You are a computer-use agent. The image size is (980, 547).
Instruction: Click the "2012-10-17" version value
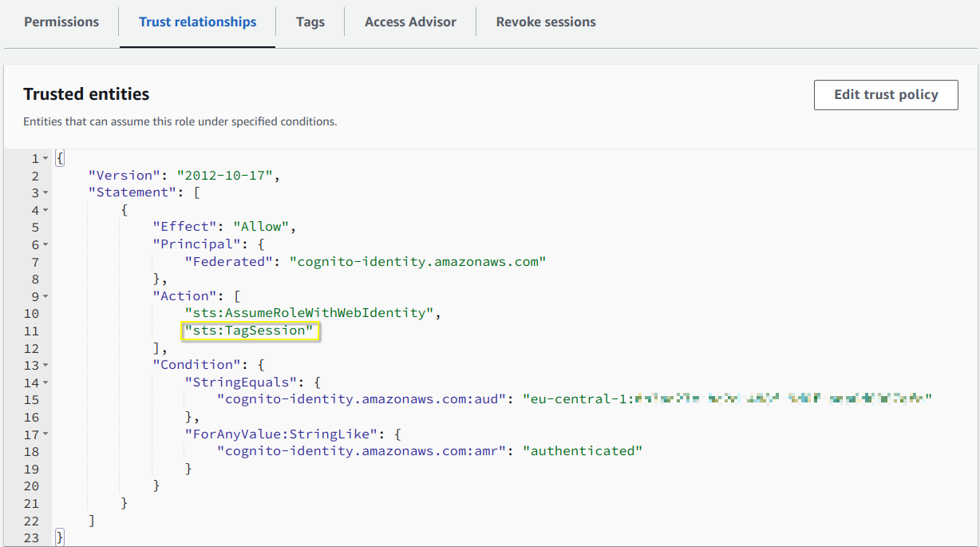click(225, 176)
